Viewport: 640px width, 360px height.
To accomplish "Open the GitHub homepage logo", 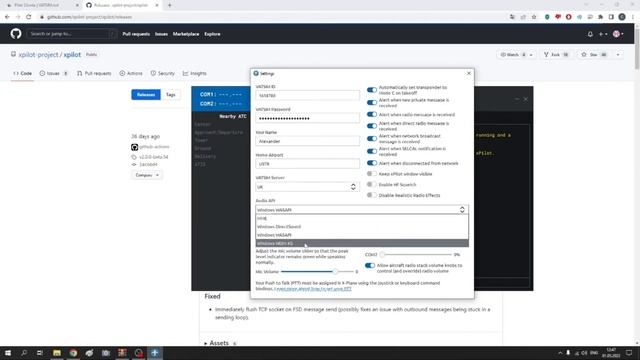I will pos(16,34).
